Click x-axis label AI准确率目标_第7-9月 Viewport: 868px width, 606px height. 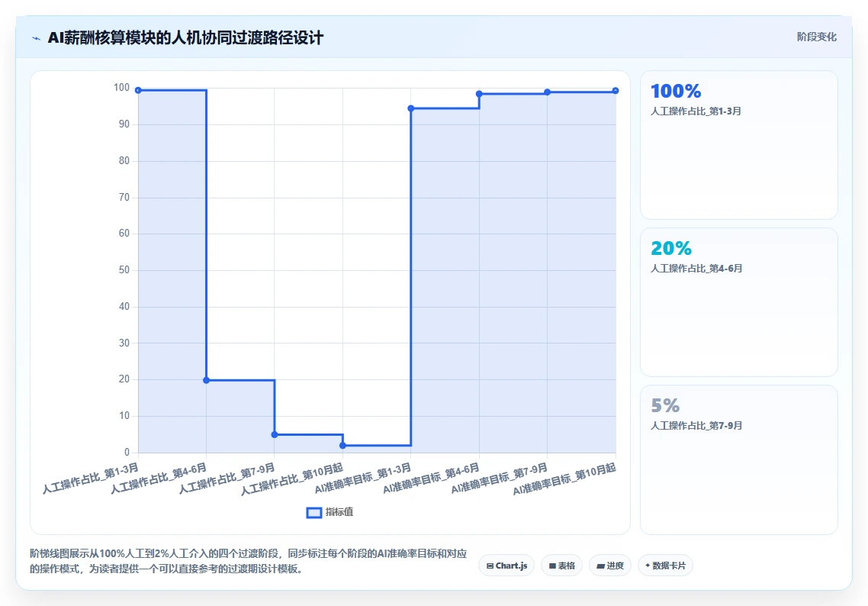click(499, 479)
